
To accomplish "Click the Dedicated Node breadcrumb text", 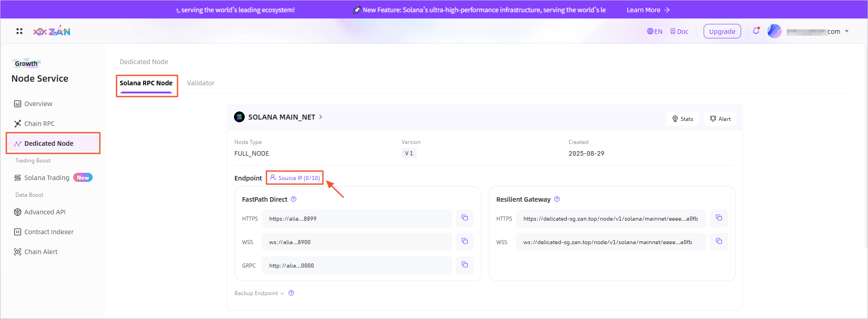I will 144,62.
